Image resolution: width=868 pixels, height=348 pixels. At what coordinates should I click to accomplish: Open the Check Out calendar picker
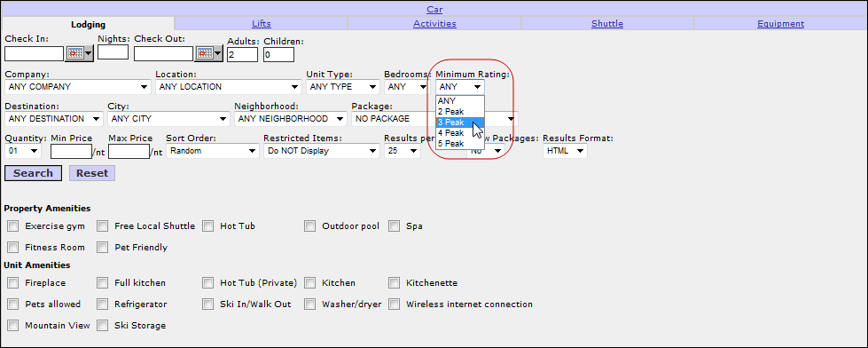pyautogui.click(x=209, y=53)
